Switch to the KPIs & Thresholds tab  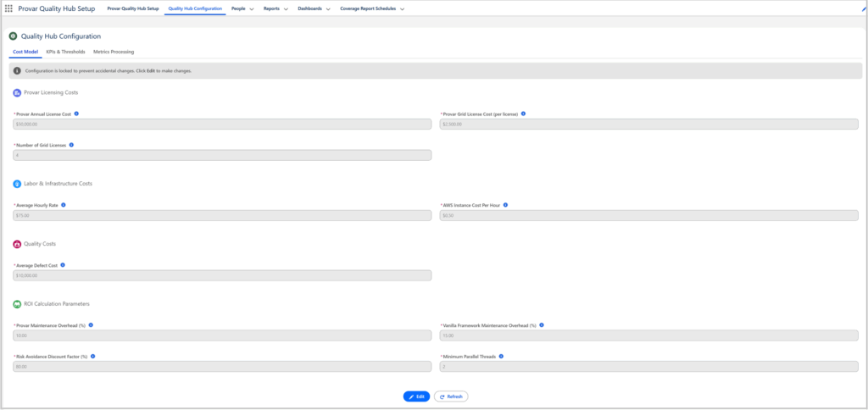(x=65, y=52)
